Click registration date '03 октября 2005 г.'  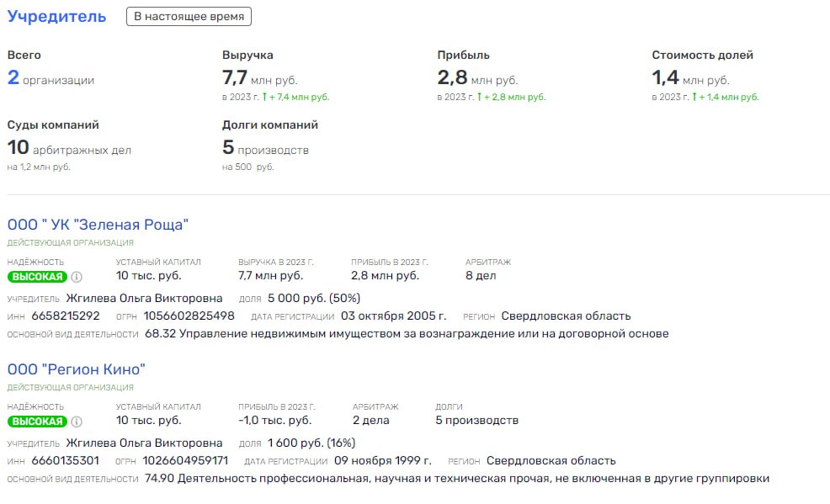point(394,316)
